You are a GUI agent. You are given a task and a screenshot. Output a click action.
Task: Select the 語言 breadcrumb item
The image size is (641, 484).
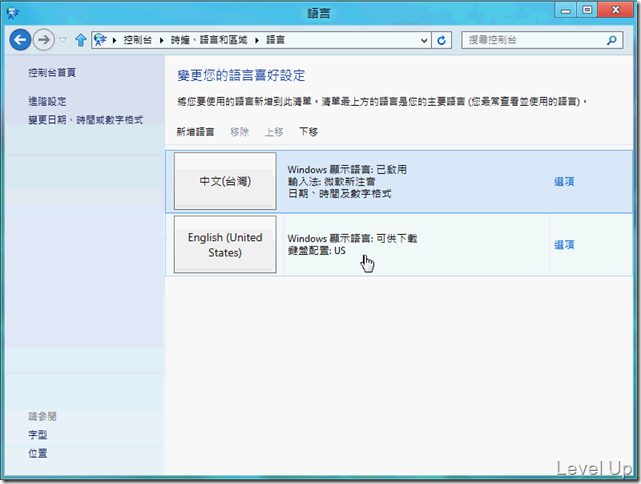[x=276, y=40]
